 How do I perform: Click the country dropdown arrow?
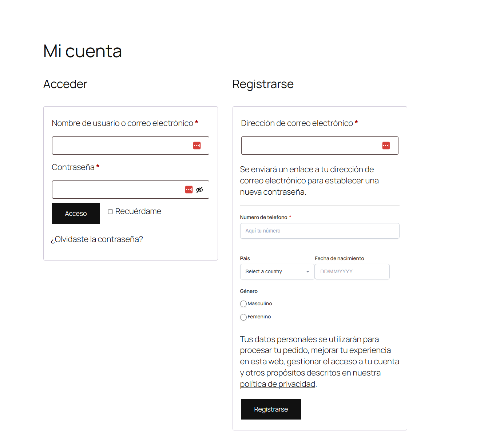coord(307,271)
